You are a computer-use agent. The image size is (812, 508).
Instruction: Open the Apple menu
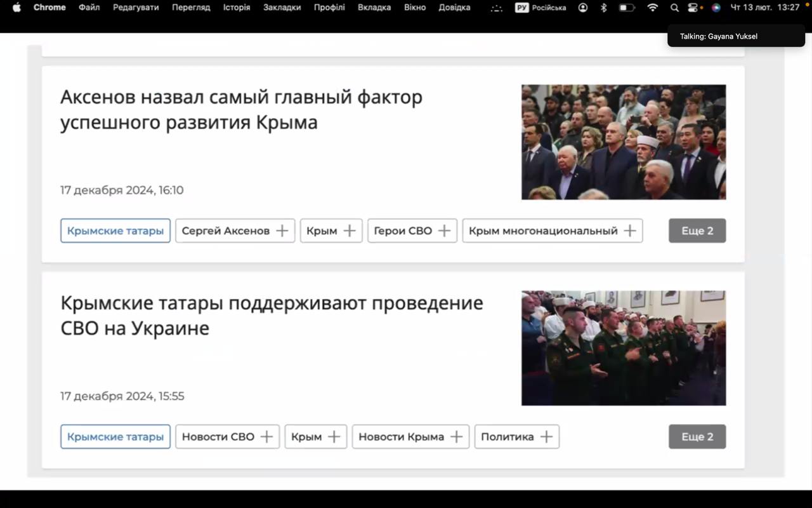(x=17, y=8)
